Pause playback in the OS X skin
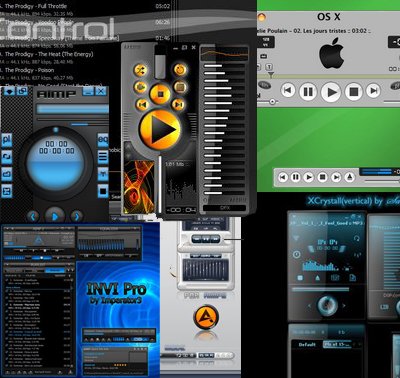The width and height of the screenshot is (400, 378). pyautogui.click(x=308, y=91)
